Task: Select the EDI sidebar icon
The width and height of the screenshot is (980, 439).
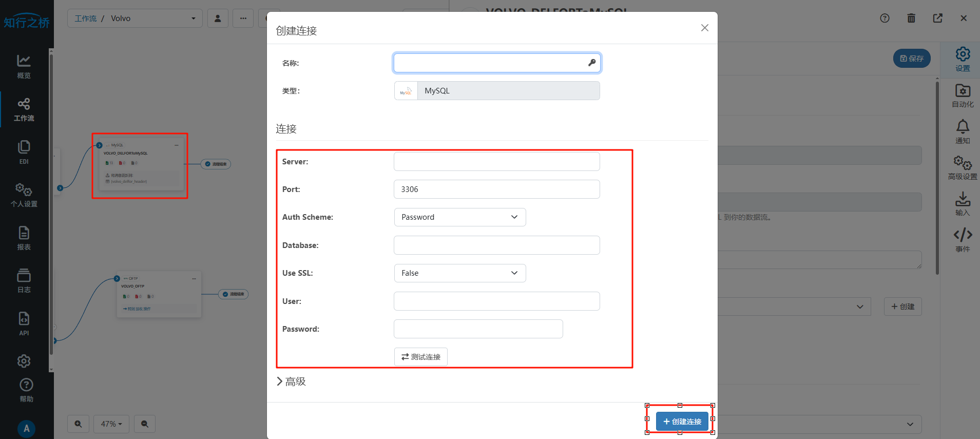Action: pos(24,152)
